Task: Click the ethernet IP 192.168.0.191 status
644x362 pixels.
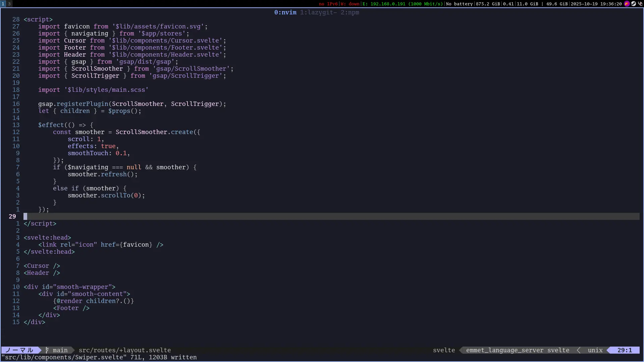Action: pyautogui.click(x=402, y=4)
